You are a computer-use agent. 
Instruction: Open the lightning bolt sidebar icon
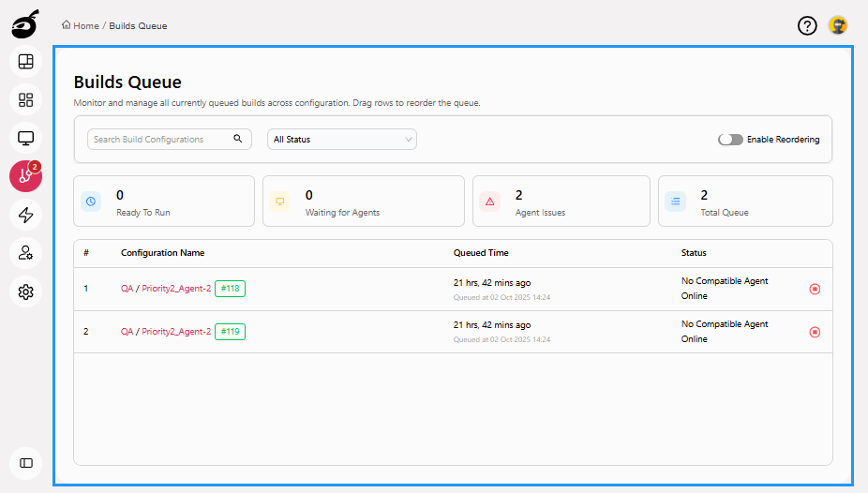(26, 215)
